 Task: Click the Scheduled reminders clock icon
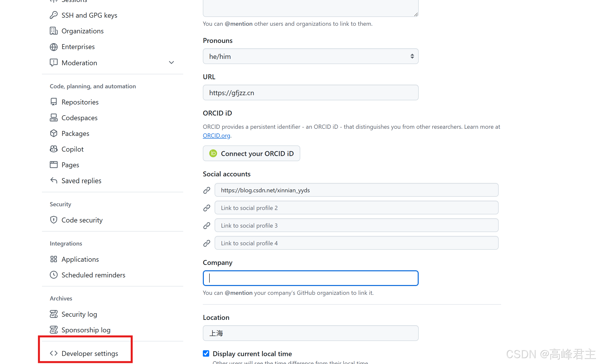coord(53,275)
